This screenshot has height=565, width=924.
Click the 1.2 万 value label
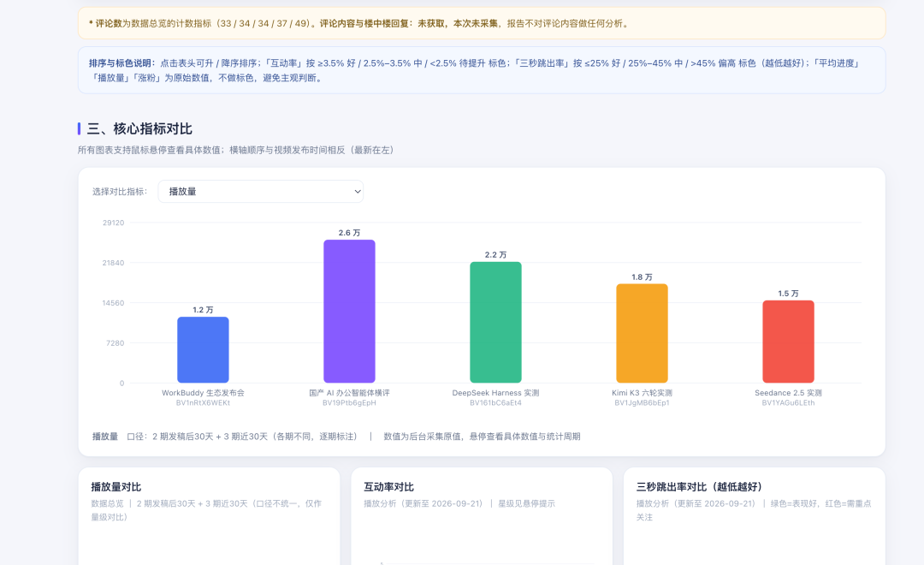coord(204,310)
